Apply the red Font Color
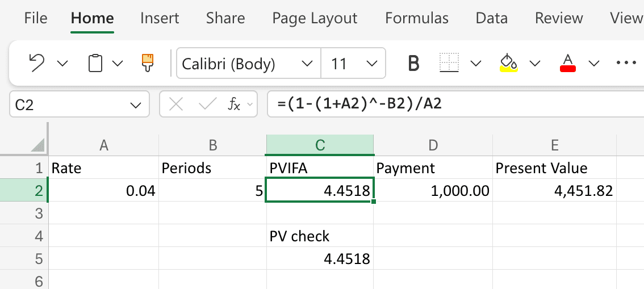 click(x=567, y=63)
